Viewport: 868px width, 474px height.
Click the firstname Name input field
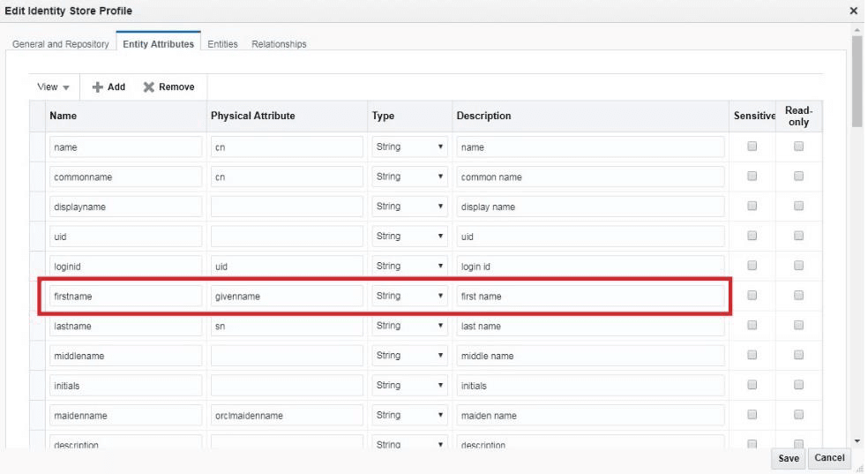[x=125, y=297]
